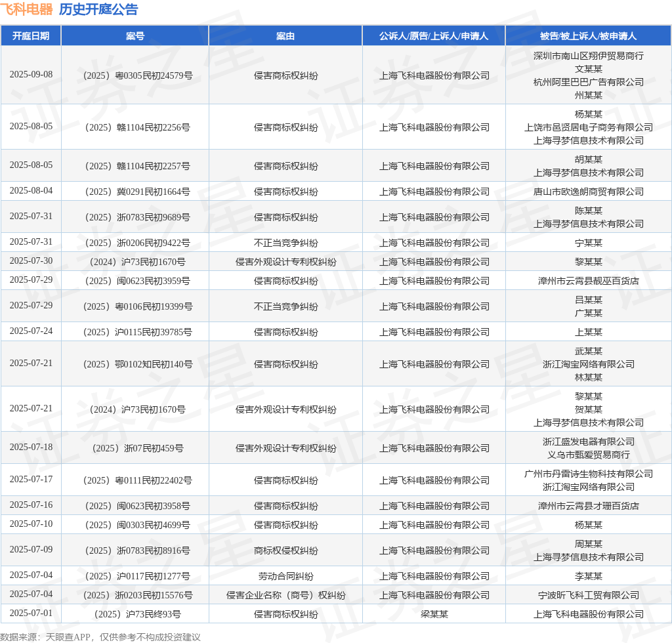Viewport: 672px width, 643px height.
Task: Click defendant 李某某
Action: (589, 577)
